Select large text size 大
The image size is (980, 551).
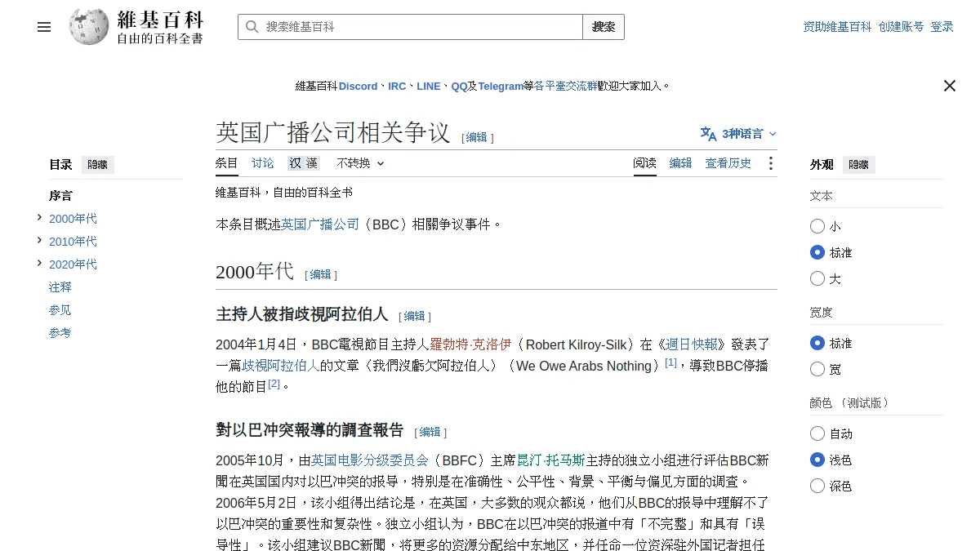click(817, 278)
